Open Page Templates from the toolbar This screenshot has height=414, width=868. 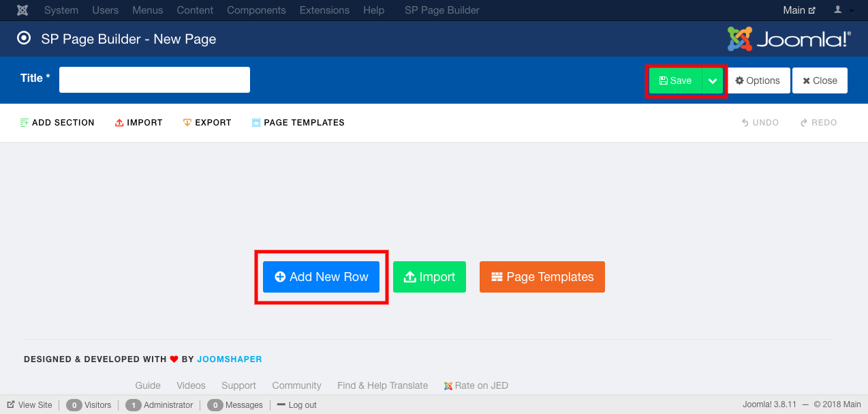(298, 123)
